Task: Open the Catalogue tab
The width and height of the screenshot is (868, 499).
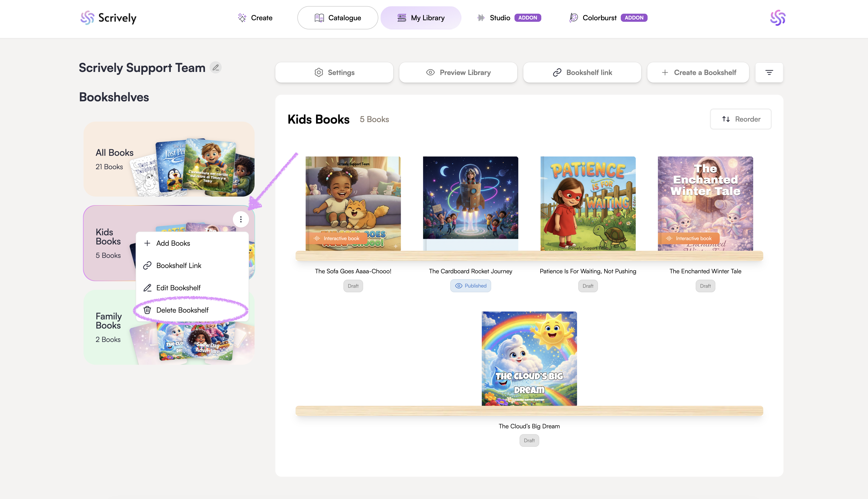Action: (x=338, y=18)
